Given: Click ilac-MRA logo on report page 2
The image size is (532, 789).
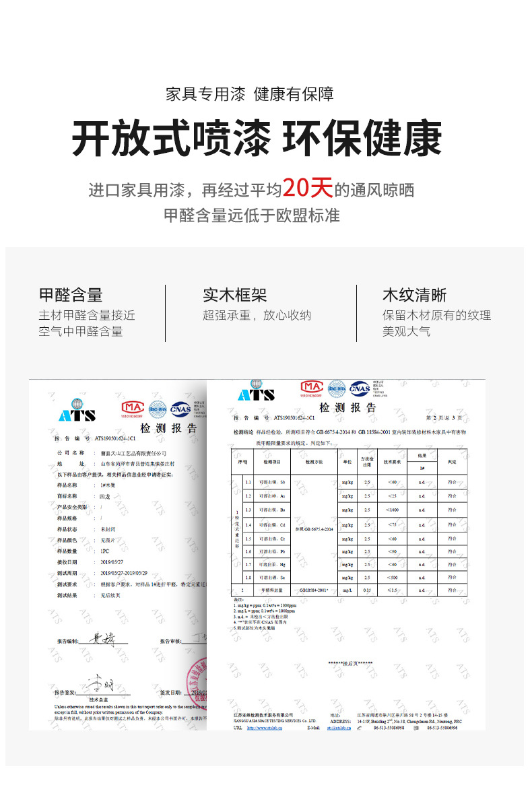Looking at the screenshot, I should (x=337, y=389).
